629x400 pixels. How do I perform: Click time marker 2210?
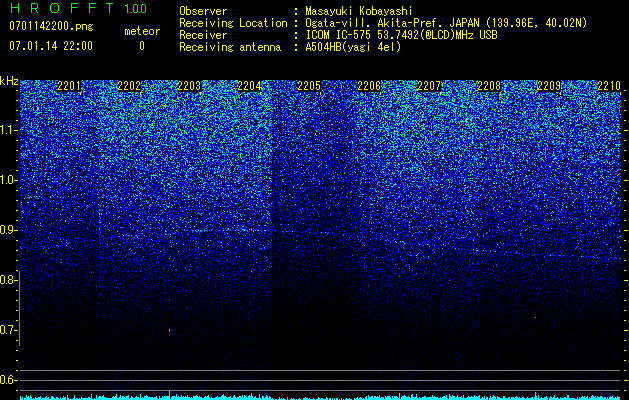pos(609,86)
